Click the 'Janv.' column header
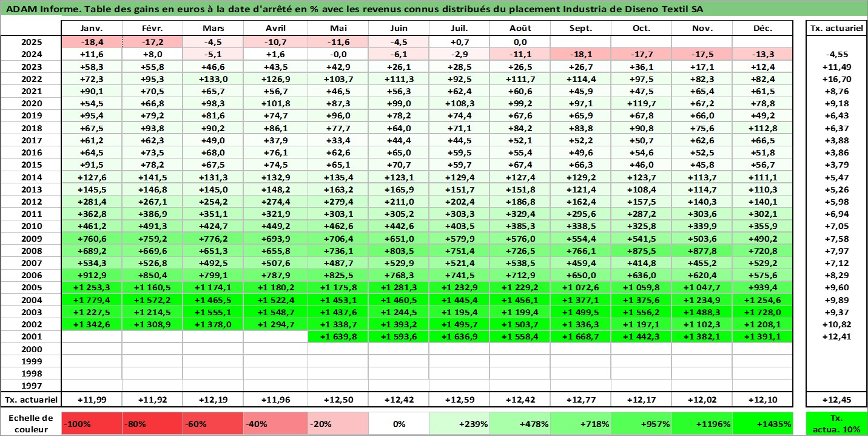 92,28
